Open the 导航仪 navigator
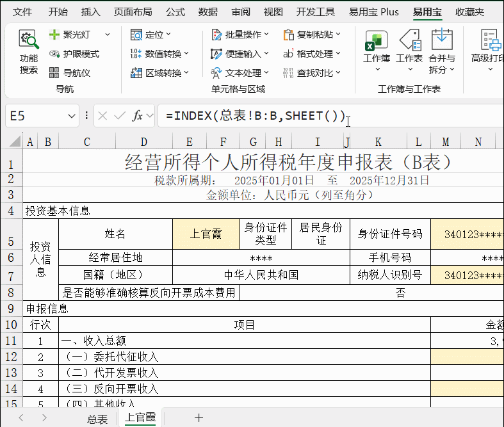The height and width of the screenshot is (427, 504). [70, 73]
